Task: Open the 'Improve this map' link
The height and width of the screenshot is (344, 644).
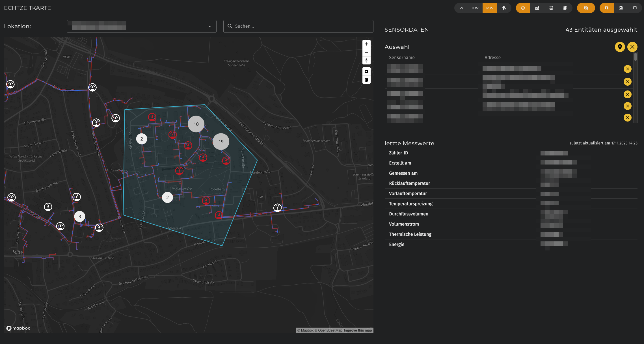Action: [x=358, y=330]
